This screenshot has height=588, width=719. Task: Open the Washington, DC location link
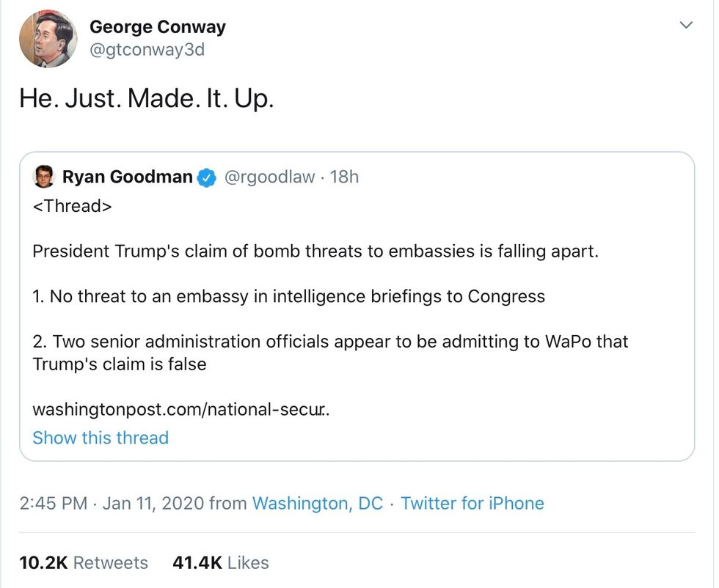pos(317,504)
